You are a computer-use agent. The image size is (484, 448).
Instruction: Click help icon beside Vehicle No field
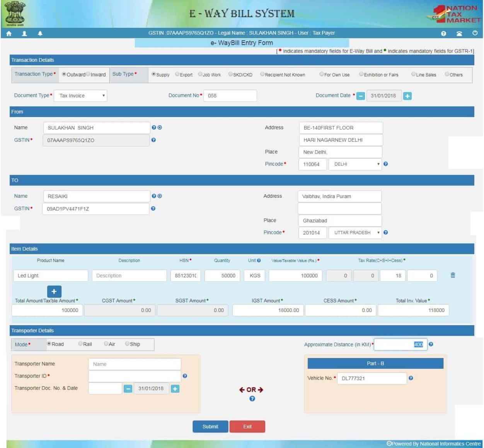click(x=411, y=378)
